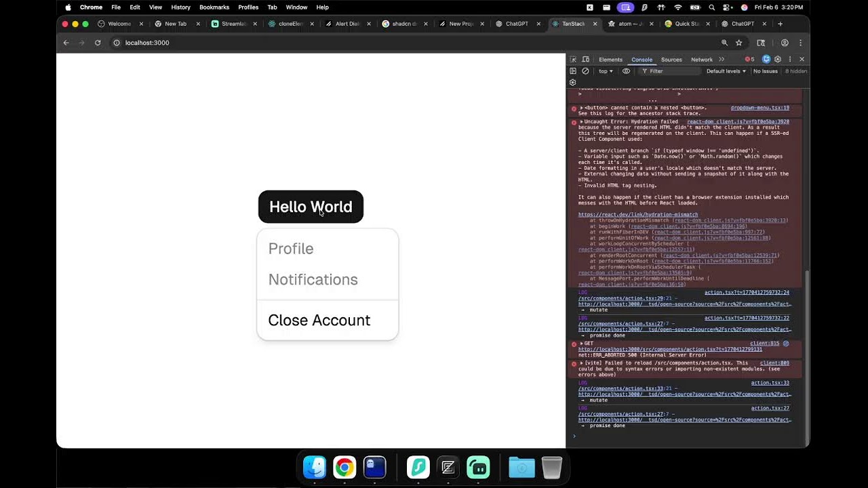The image size is (868, 488).
Task: Open the top context dropdown
Action: point(606,71)
